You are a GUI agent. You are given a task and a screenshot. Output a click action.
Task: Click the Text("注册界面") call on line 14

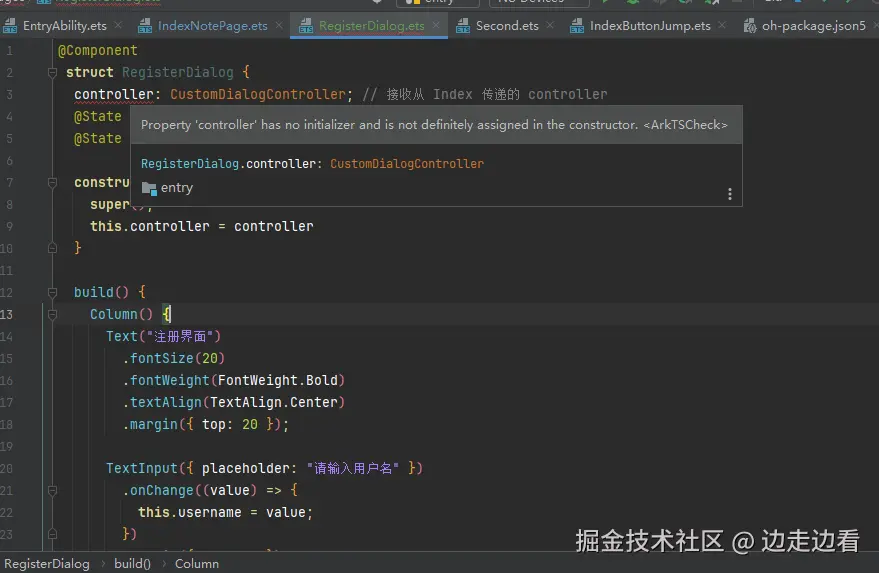(x=164, y=336)
